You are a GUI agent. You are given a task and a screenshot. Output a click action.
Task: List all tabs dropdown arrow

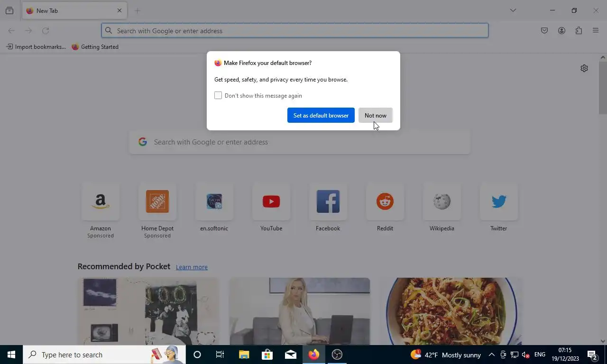click(x=513, y=10)
